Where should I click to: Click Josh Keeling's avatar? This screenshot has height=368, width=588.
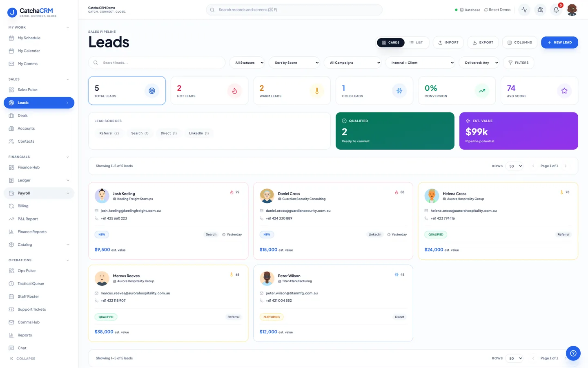click(x=102, y=196)
